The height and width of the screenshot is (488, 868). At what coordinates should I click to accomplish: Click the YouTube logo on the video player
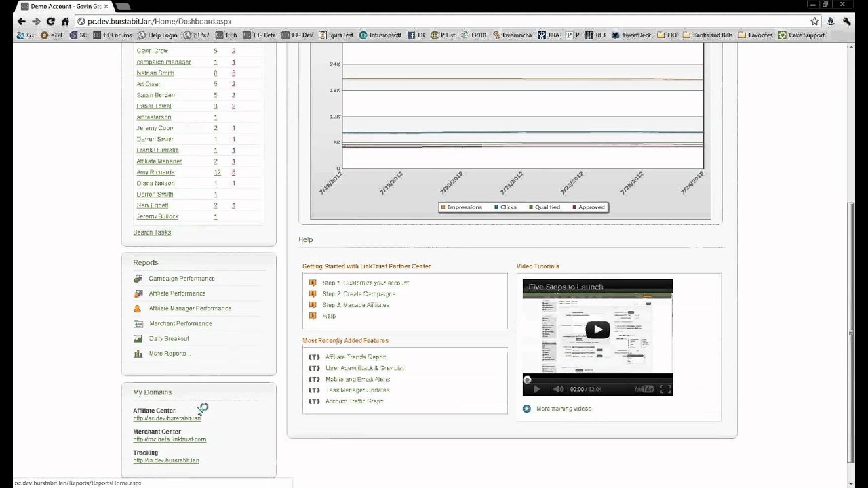644,389
